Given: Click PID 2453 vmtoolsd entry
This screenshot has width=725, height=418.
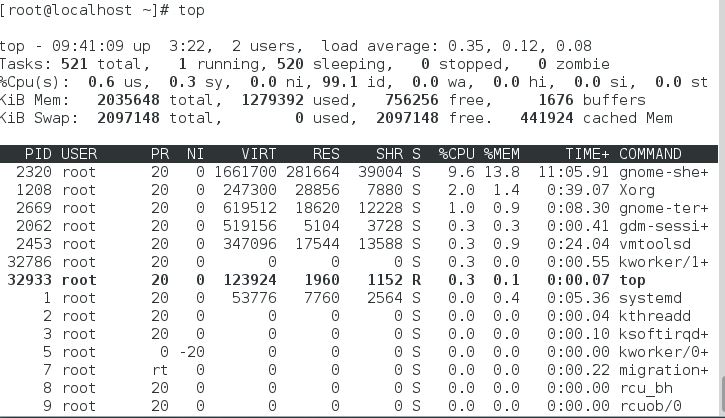Looking at the screenshot, I should (x=359, y=244).
